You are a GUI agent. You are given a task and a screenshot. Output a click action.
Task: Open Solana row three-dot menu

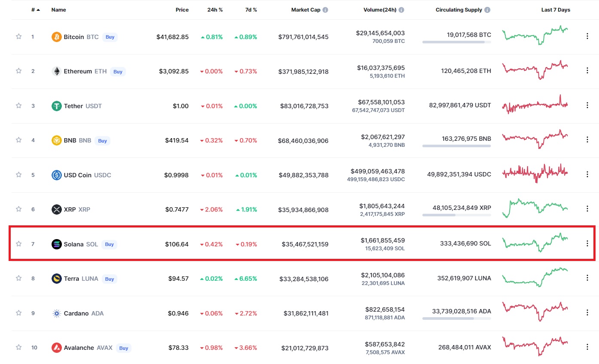(587, 243)
